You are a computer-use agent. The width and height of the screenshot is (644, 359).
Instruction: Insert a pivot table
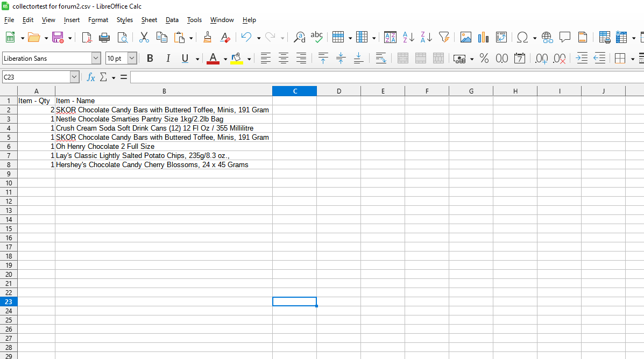click(501, 37)
